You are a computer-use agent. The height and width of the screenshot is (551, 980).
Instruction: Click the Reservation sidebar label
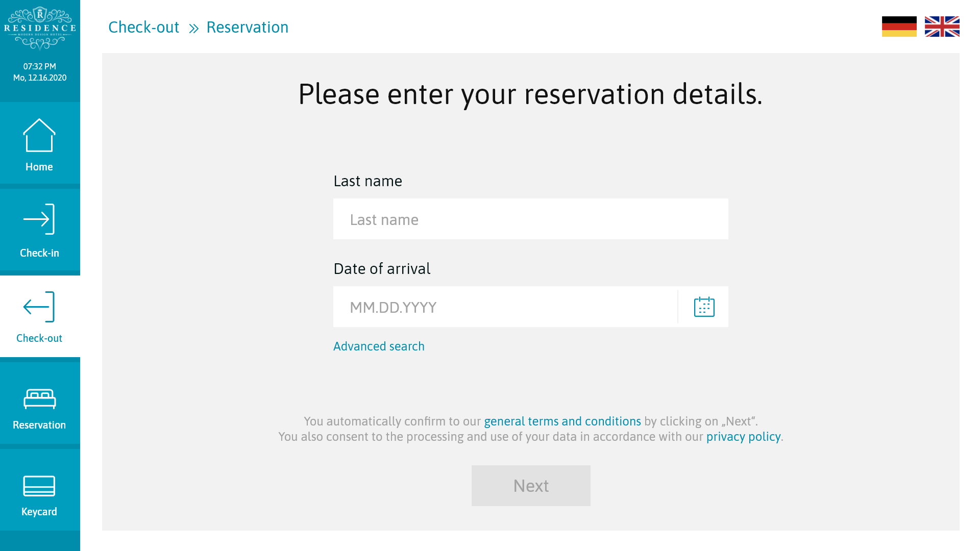pos(39,425)
